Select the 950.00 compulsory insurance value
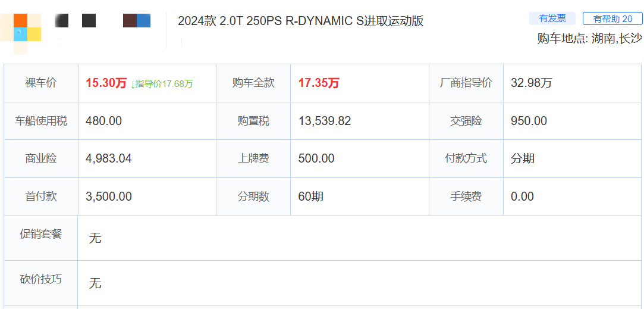The width and height of the screenshot is (644, 309). click(529, 121)
